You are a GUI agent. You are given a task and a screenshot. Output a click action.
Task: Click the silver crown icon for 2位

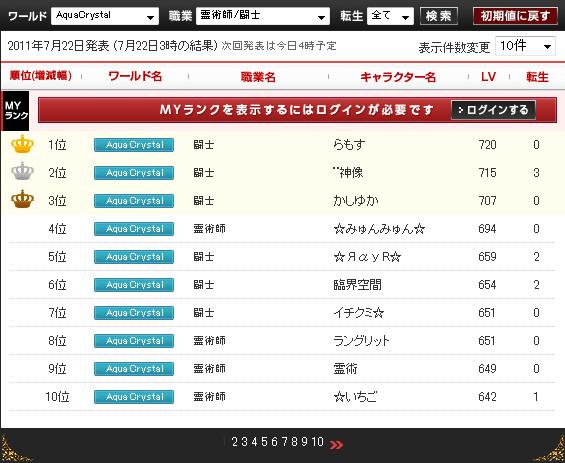pyautogui.click(x=22, y=172)
